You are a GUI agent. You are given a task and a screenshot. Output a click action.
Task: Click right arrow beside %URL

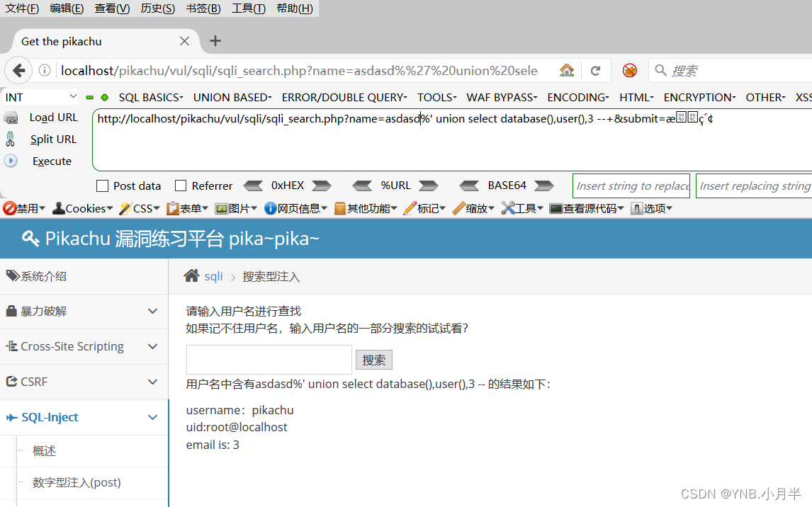pos(428,186)
